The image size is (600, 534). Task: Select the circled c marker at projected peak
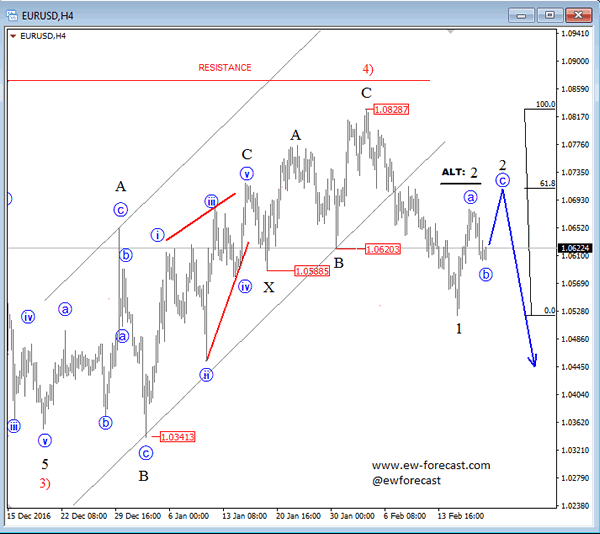[x=502, y=180]
